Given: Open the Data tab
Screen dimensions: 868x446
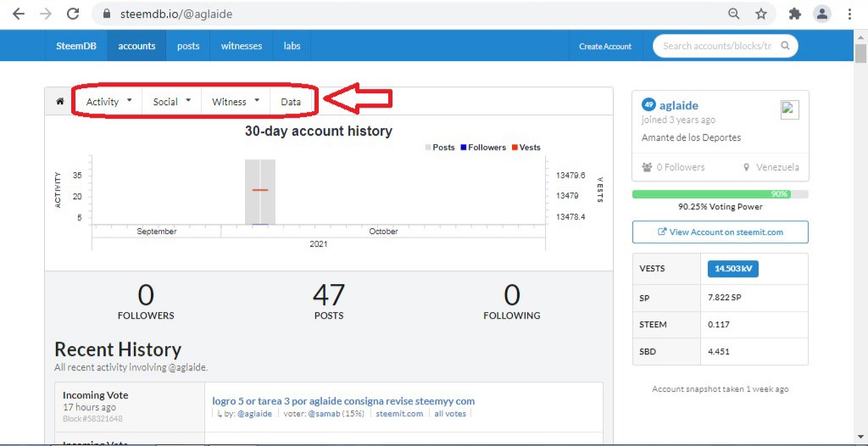Looking at the screenshot, I should click(x=291, y=102).
